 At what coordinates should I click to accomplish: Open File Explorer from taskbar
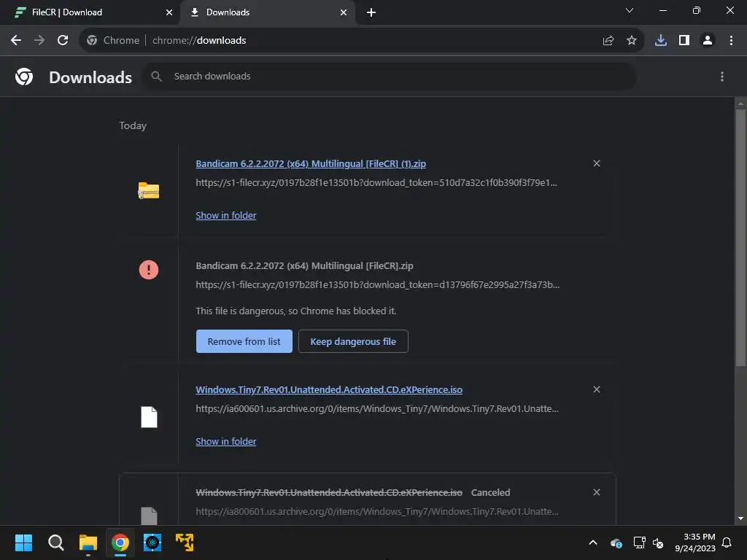[x=88, y=542]
